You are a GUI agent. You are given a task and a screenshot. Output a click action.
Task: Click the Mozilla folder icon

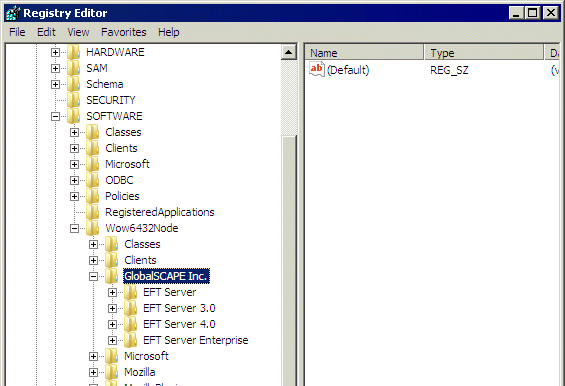[x=112, y=372]
